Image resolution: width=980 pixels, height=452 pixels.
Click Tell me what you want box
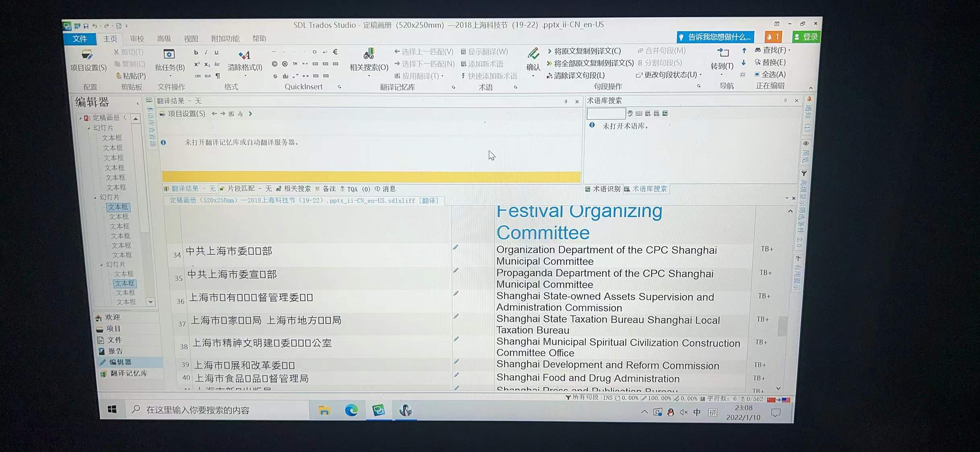(x=715, y=37)
